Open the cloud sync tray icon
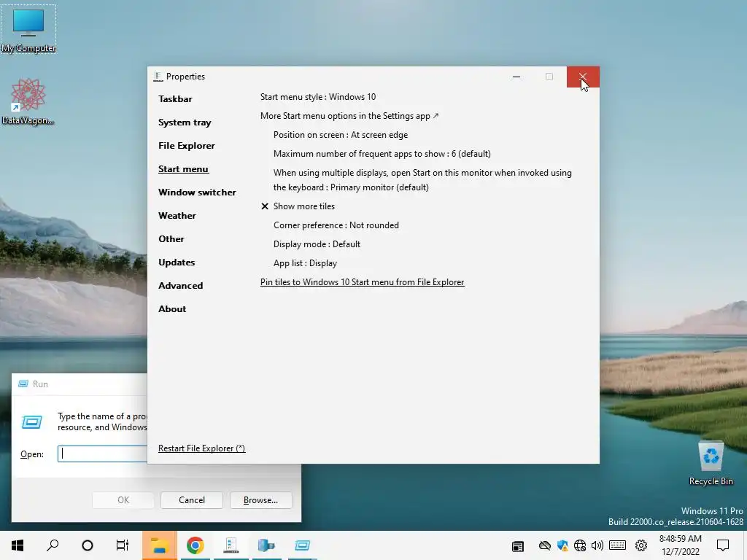The width and height of the screenshot is (747, 560). (x=544, y=545)
